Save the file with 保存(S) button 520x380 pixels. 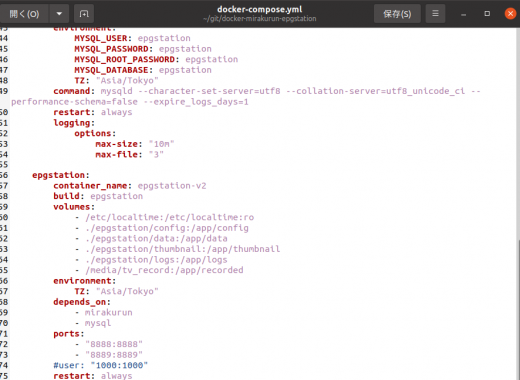[x=397, y=14]
